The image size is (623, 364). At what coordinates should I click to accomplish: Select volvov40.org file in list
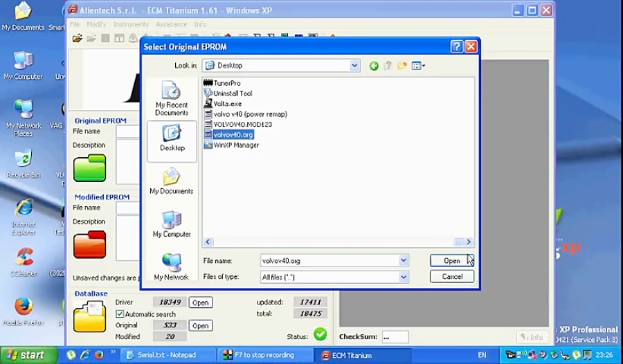pos(229,135)
